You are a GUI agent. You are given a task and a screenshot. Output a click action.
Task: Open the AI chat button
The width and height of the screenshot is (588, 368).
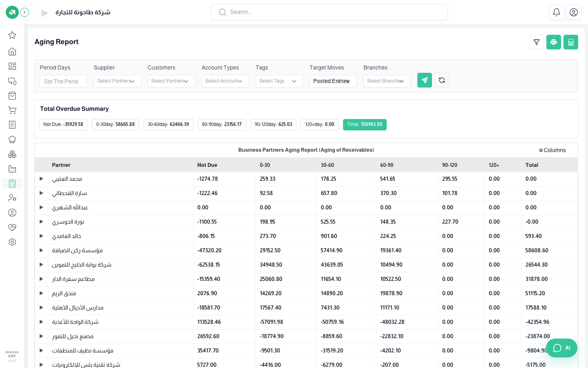(561, 348)
